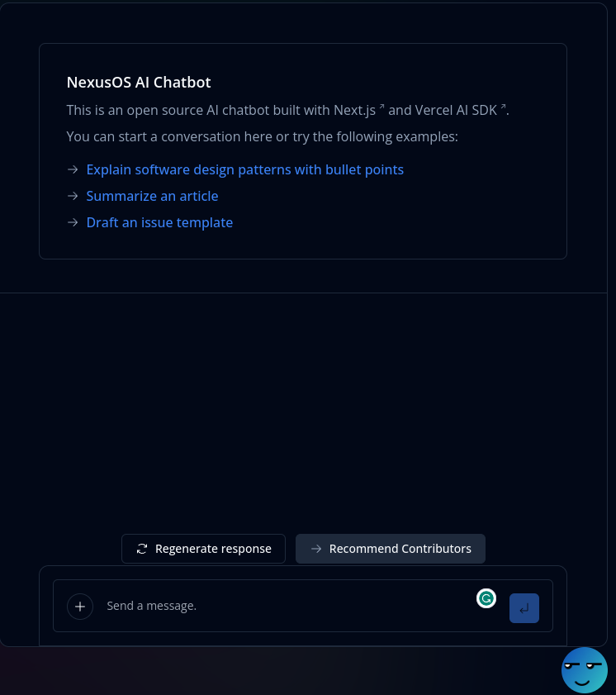Pick the Draft an issue template example
The height and width of the screenshot is (695, 616).
[x=159, y=222]
